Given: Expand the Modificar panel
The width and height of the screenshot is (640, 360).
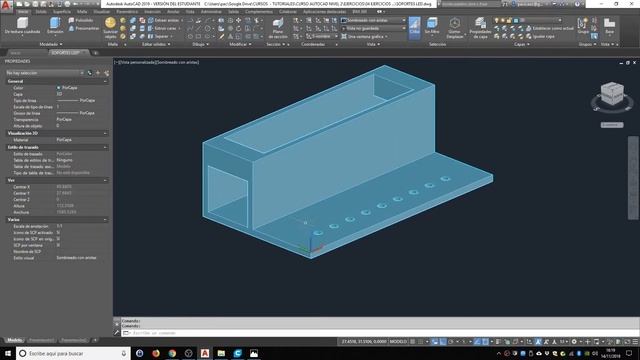Looking at the screenshot, I should 240,44.
